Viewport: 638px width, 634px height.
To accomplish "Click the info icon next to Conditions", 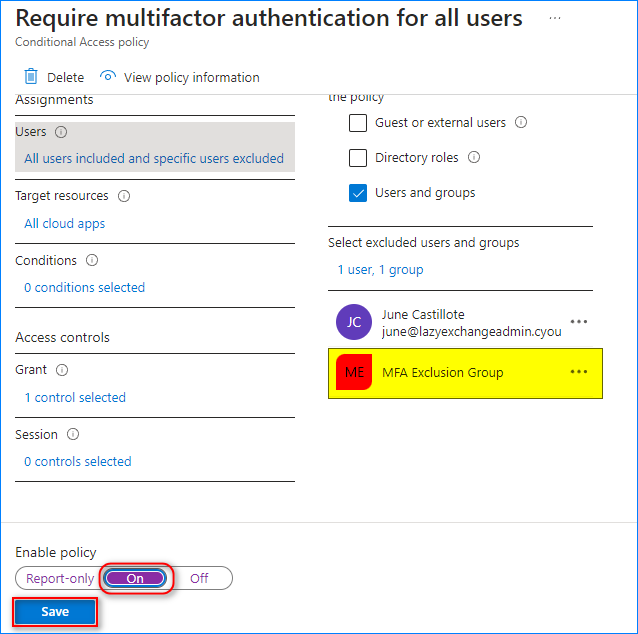I will coord(92,260).
